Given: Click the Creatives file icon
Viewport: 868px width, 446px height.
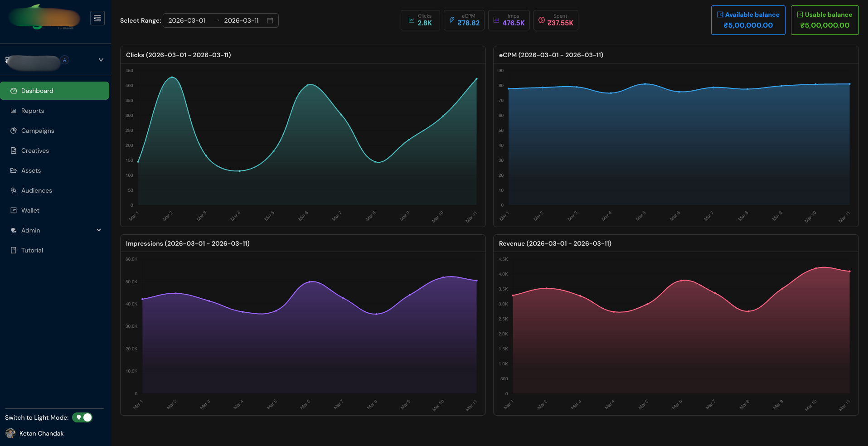Looking at the screenshot, I should 14,150.
